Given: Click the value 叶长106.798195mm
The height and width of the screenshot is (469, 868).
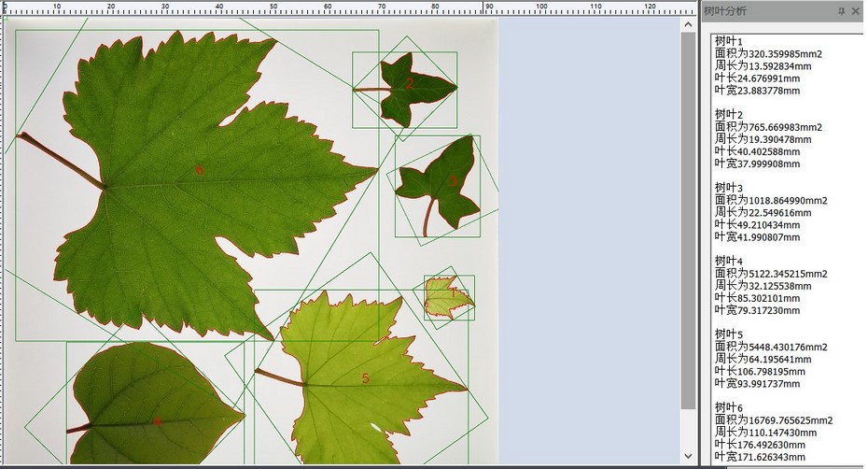Looking at the screenshot, I should pos(760,370).
